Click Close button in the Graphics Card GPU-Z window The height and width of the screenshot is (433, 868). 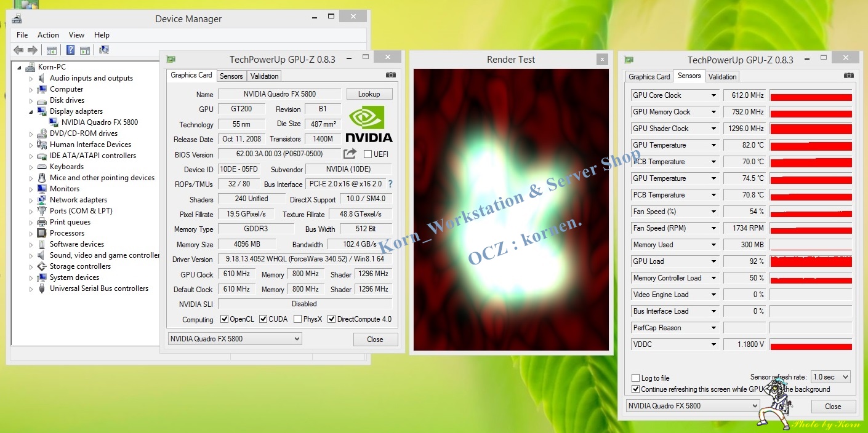click(376, 340)
